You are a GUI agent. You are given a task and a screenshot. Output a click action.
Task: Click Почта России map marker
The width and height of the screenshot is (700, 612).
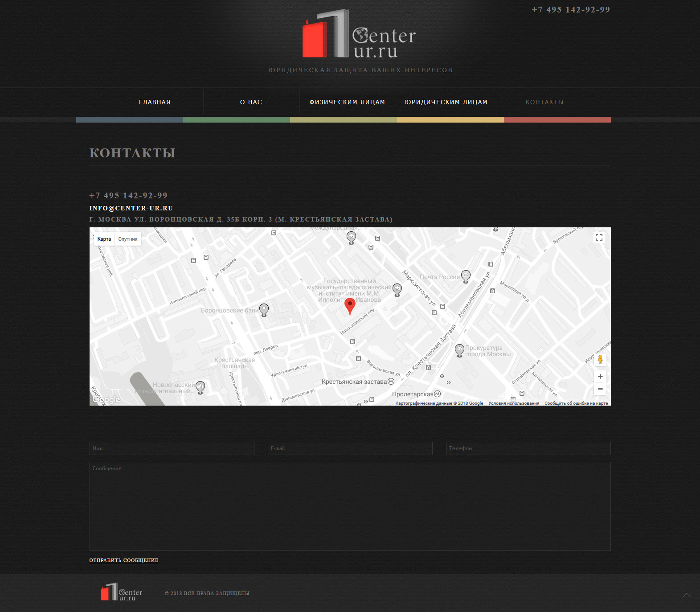click(466, 276)
